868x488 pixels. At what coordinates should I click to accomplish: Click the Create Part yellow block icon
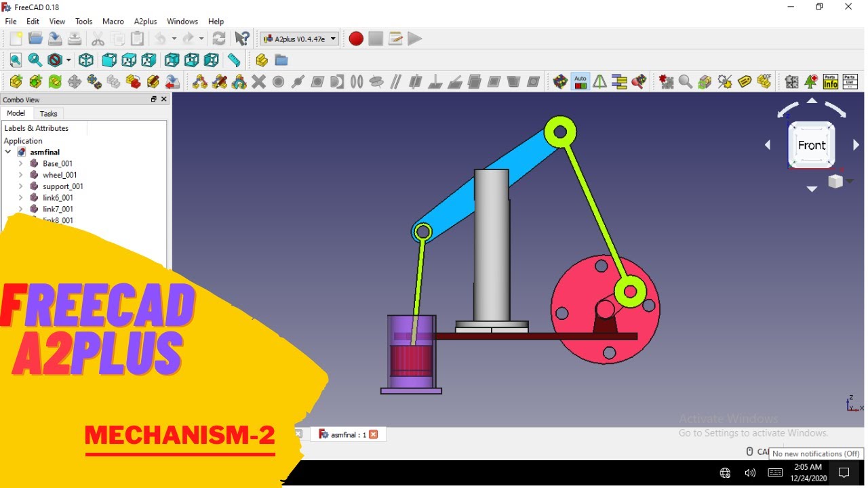pyautogui.click(x=262, y=60)
